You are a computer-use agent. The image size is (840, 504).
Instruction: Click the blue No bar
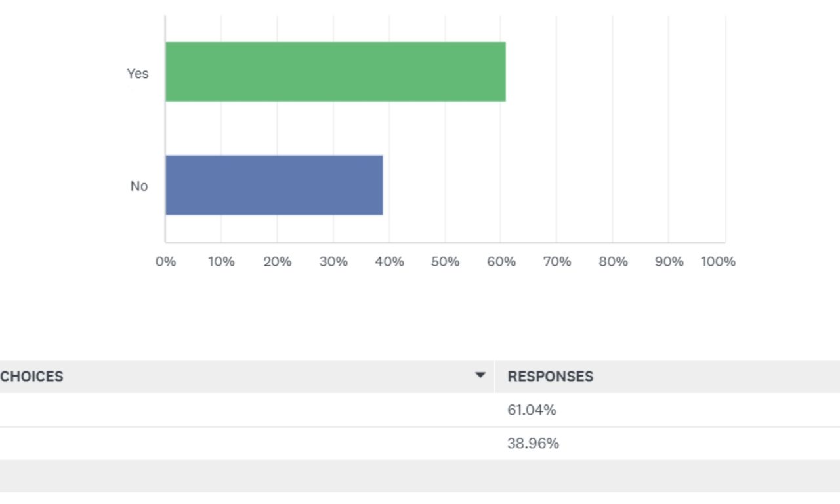pyautogui.click(x=274, y=185)
